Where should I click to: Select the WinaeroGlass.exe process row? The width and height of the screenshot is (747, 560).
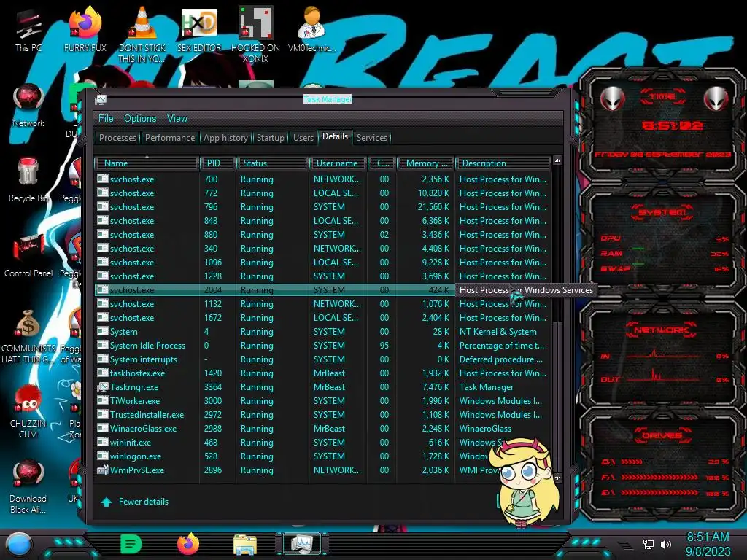coord(323,428)
